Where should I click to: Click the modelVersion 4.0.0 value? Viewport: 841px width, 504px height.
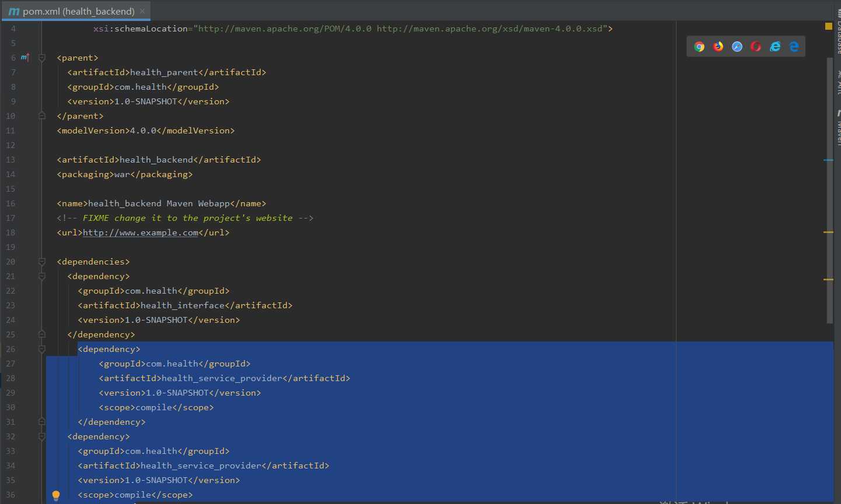point(143,131)
